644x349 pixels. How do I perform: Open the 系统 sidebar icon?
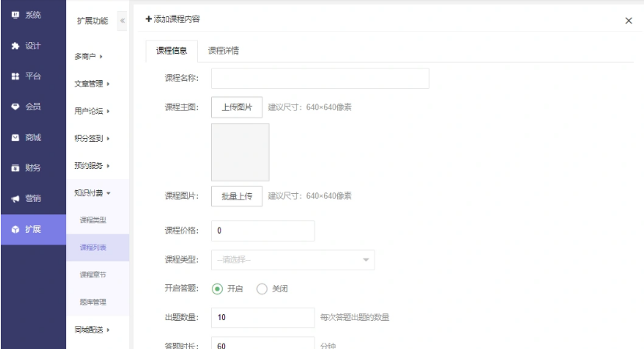(x=16, y=16)
